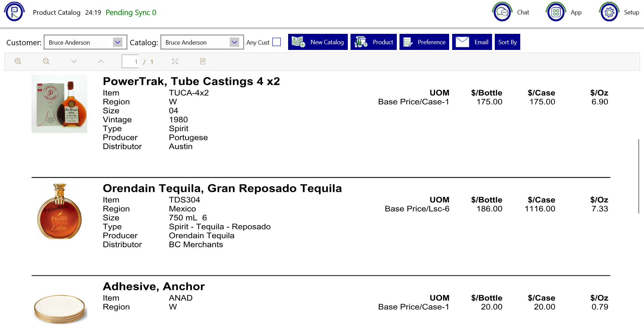Viewport: 644px width, 329px height.
Task: Expand the Catalog dropdown
Action: (x=234, y=42)
